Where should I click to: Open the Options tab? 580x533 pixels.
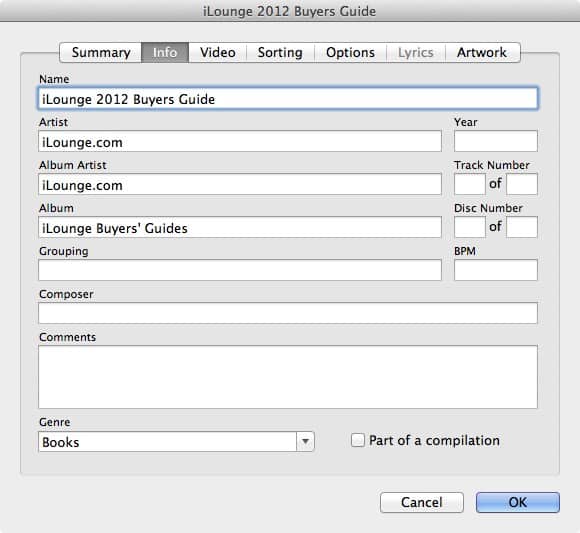[x=350, y=53]
